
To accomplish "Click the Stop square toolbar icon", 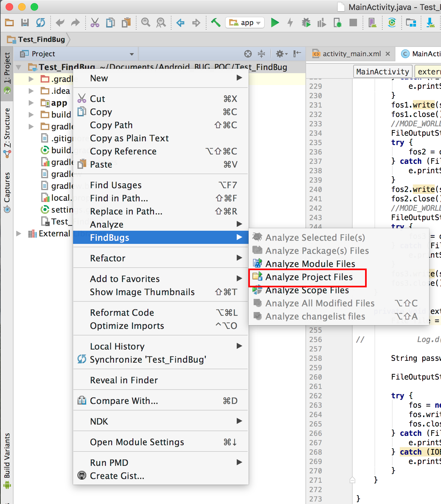I will [x=353, y=23].
